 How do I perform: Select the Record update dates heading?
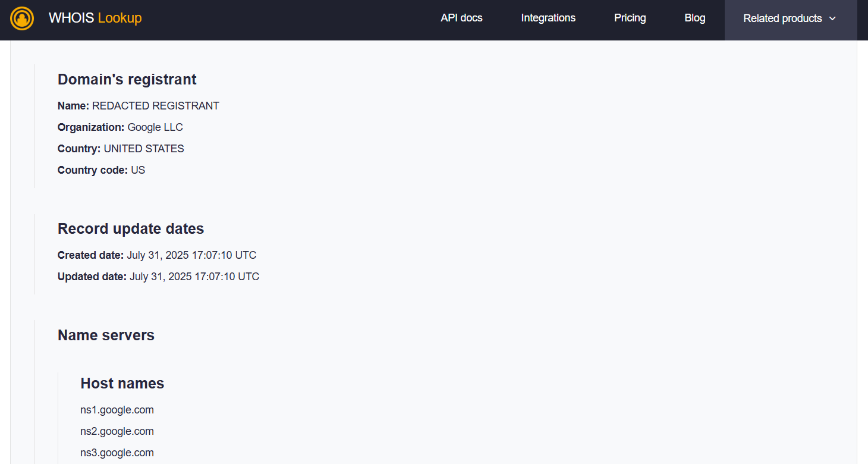(131, 228)
